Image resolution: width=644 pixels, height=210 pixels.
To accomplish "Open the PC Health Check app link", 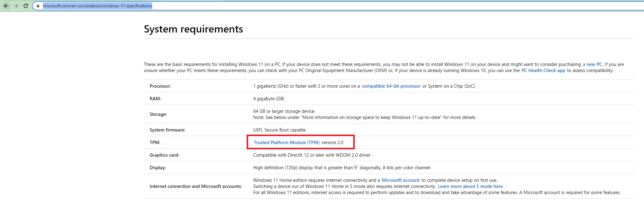I will (x=543, y=71).
